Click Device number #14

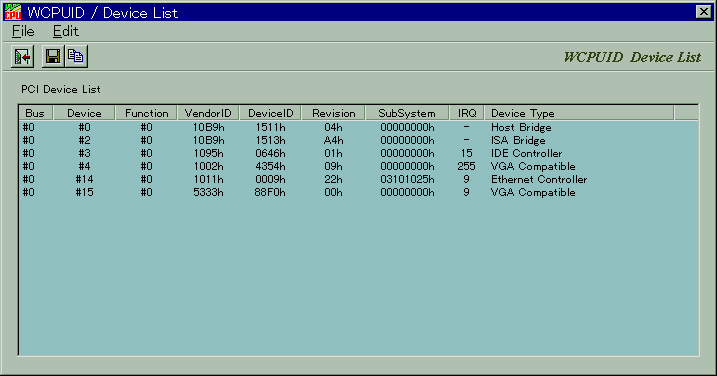84,179
